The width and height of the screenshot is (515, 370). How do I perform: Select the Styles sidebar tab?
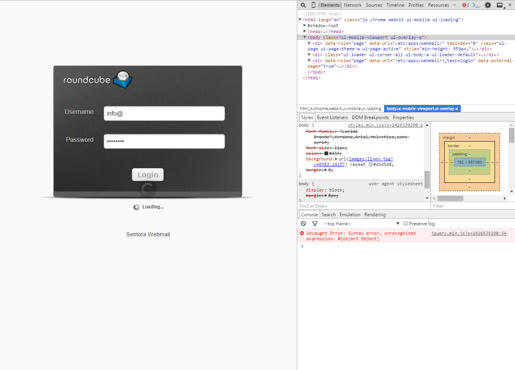point(307,118)
